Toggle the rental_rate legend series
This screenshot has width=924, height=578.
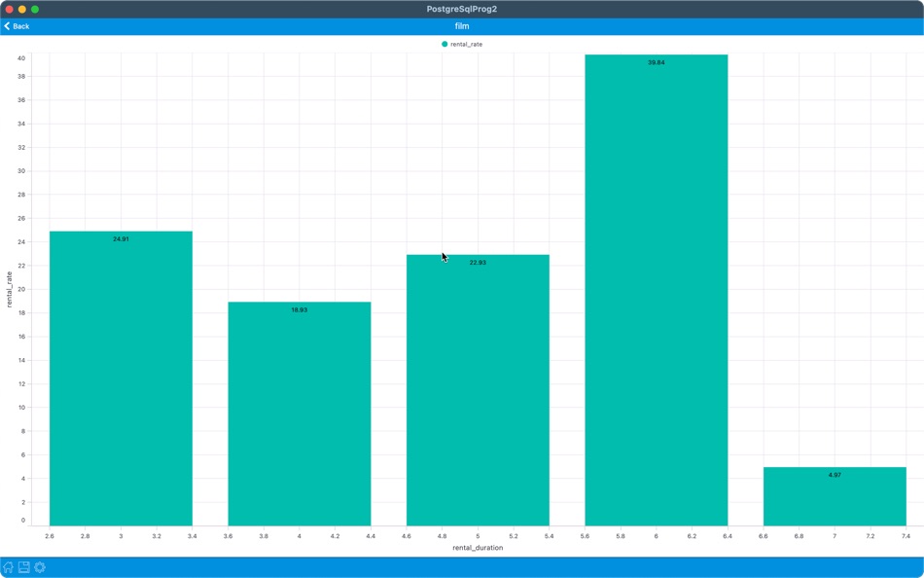pos(462,44)
